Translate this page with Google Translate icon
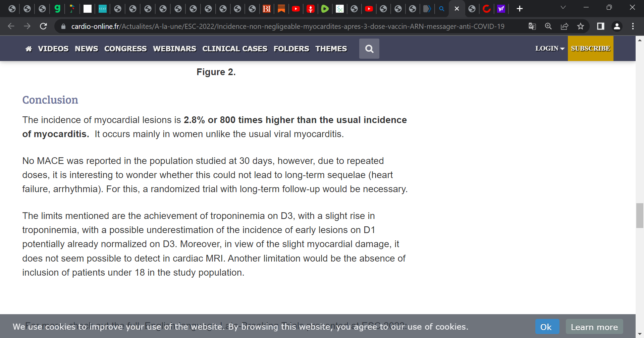The width and height of the screenshot is (644, 338). pos(532,26)
